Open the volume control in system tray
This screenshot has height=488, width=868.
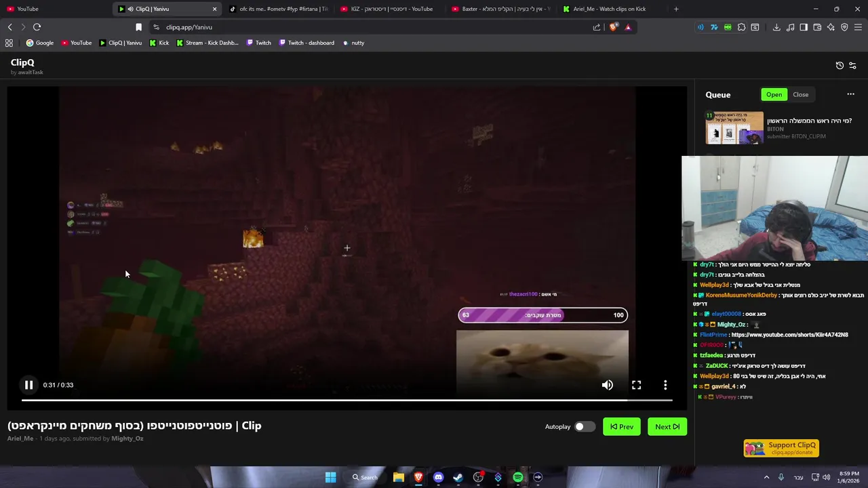pyautogui.click(x=826, y=477)
